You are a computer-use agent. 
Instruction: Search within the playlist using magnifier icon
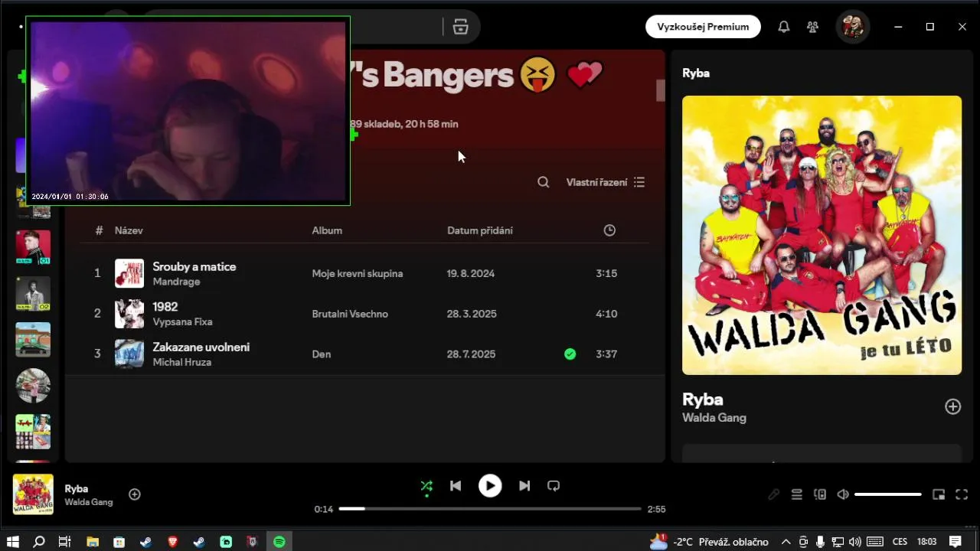click(x=544, y=182)
